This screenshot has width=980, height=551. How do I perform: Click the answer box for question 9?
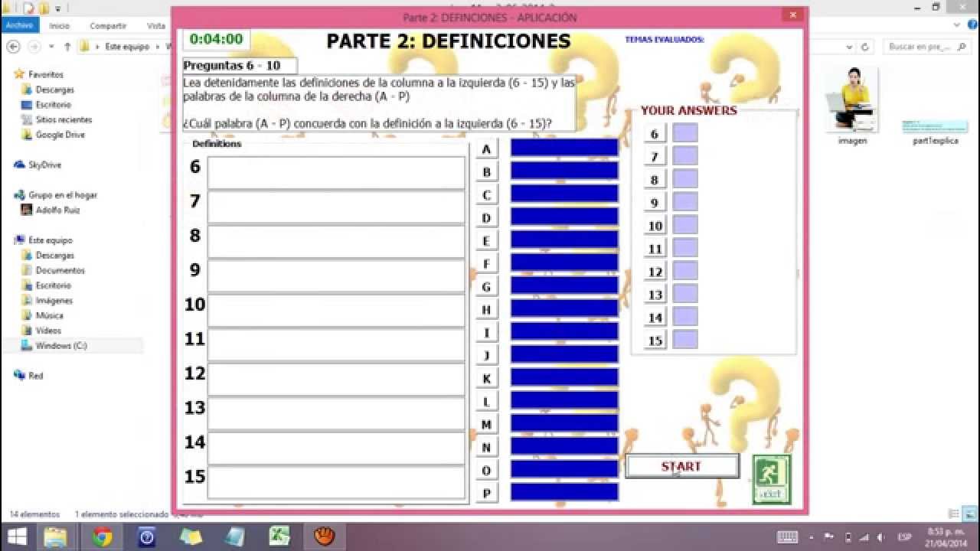click(x=685, y=202)
